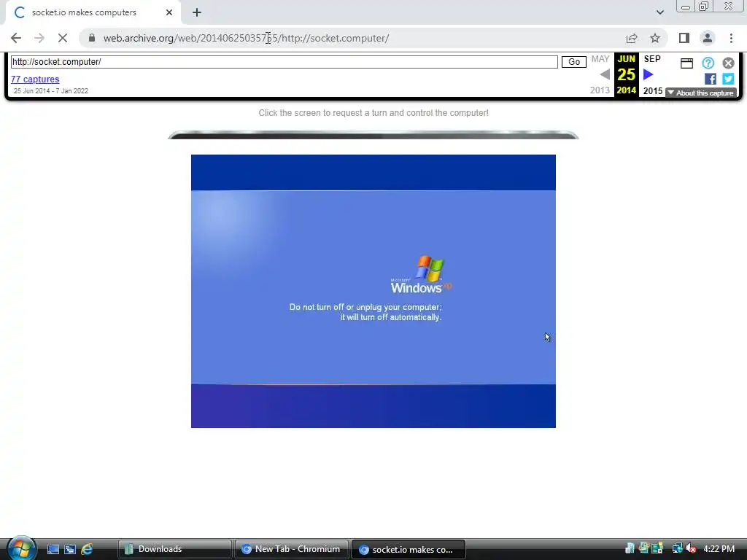Open the muted volume tray icon
The image size is (747, 560).
coord(691,548)
